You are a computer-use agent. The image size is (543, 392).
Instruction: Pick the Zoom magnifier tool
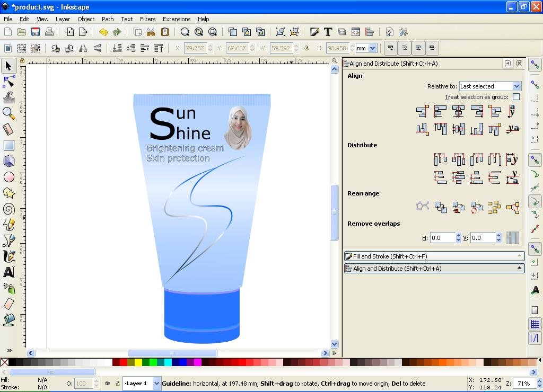point(8,113)
